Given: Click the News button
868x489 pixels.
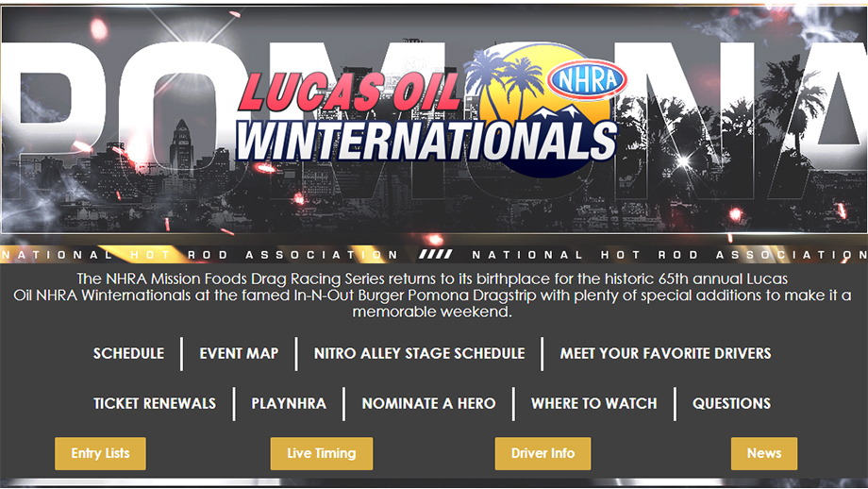Looking at the screenshot, I should click(x=764, y=453).
